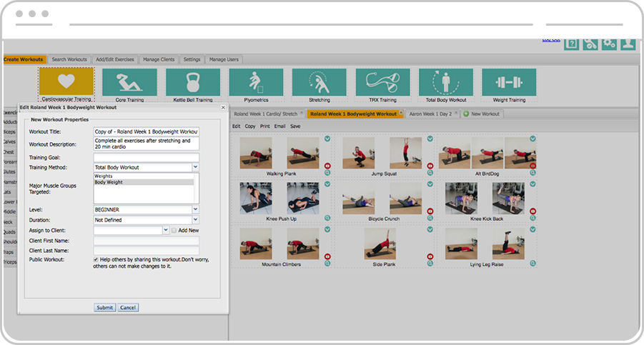Select Body Weight in muscle groups list

tap(144, 182)
